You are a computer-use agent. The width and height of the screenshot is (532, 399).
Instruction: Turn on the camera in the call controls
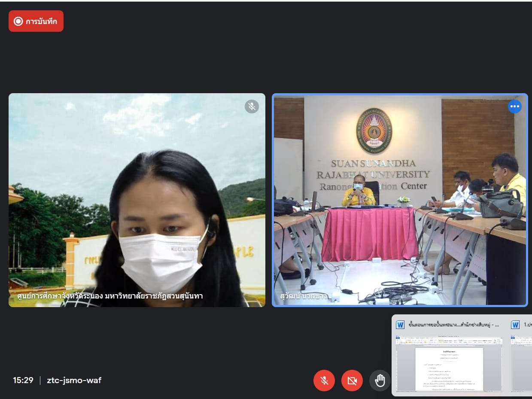point(352,381)
